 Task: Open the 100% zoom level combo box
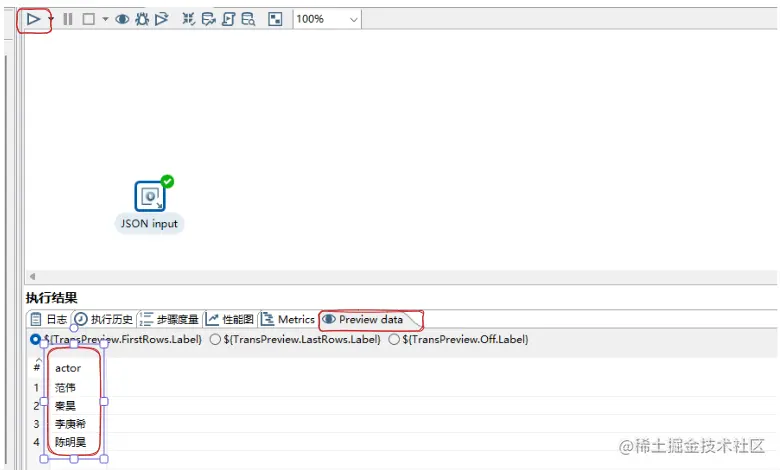click(x=327, y=19)
